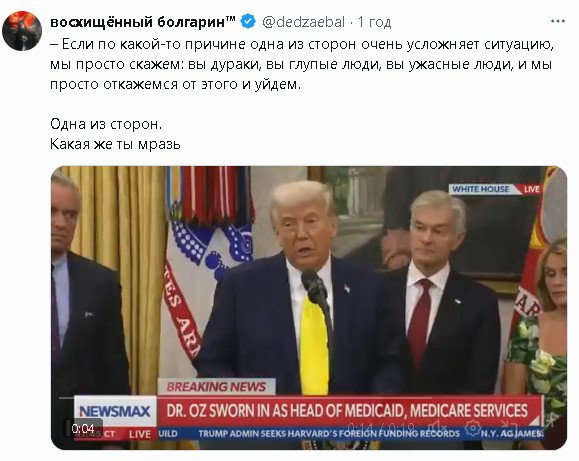The image size is (579, 461).
Task: Open the three-dot more options menu
Action: [x=558, y=21]
